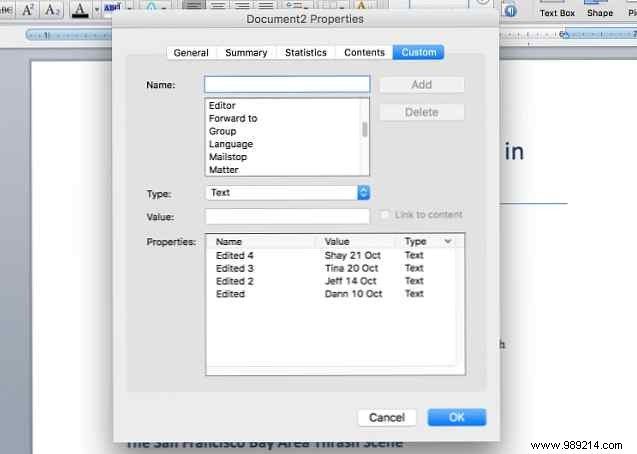Insert a Shape from ribbon
This screenshot has height=454, width=637.
600,9
